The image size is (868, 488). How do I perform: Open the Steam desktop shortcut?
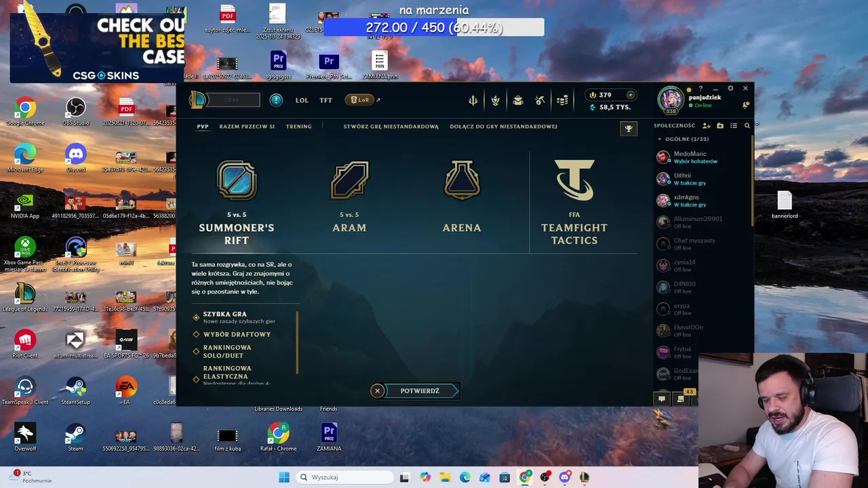pos(75,436)
